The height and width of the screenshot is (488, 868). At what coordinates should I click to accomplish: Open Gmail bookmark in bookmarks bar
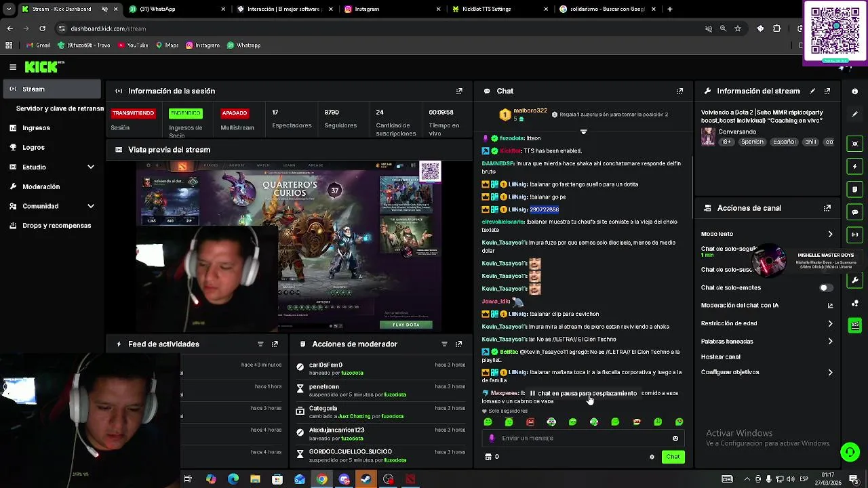point(39,45)
